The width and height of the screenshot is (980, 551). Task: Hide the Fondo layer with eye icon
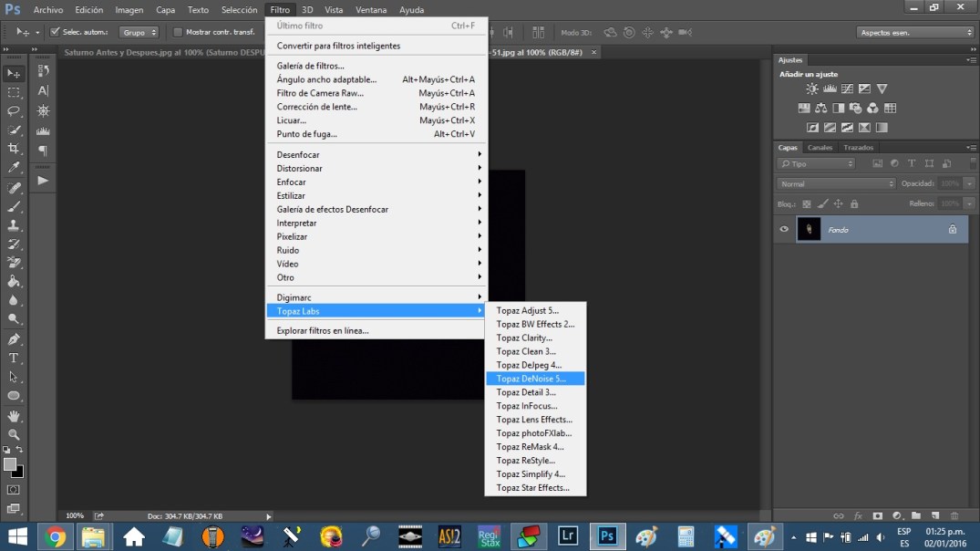[x=784, y=230]
